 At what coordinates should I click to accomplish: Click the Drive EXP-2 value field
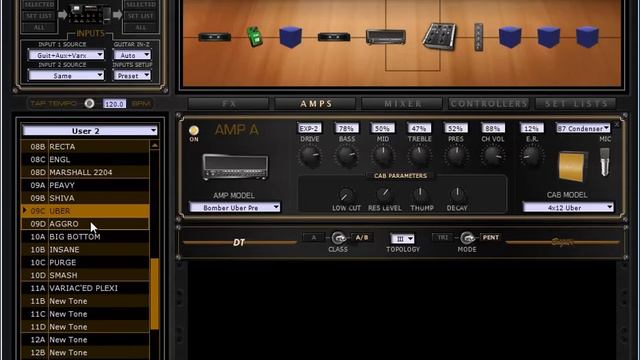pos(309,128)
